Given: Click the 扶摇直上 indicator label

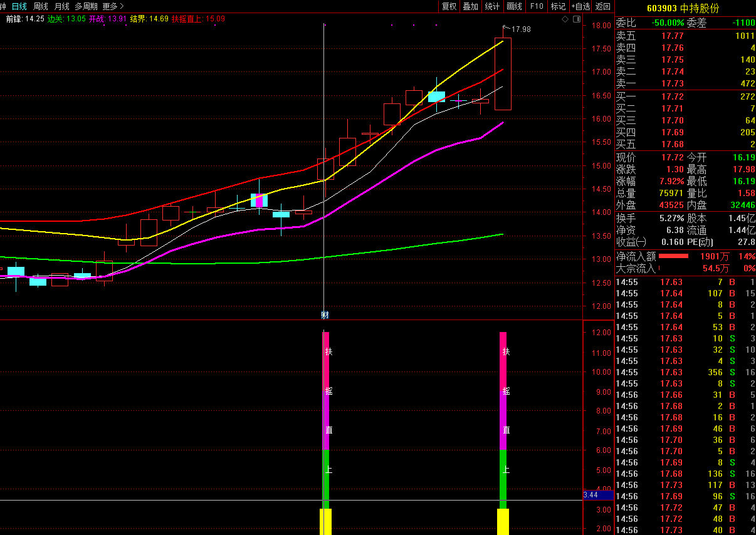Looking at the screenshot, I should [x=198, y=19].
